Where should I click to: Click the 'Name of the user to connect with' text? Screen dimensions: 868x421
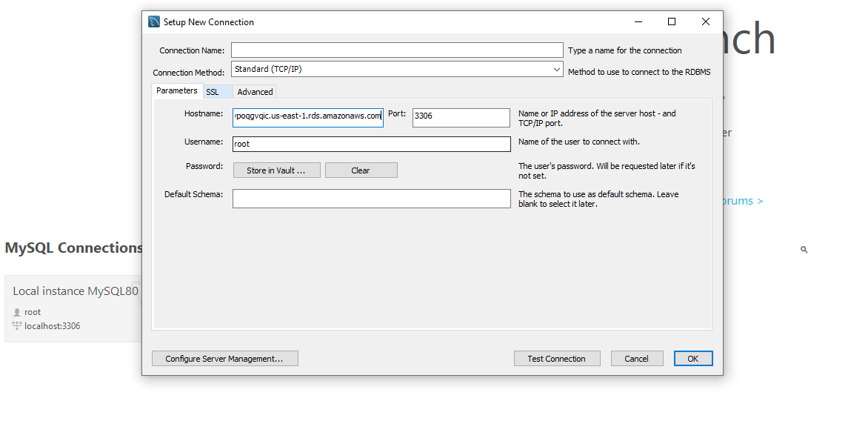pos(579,142)
